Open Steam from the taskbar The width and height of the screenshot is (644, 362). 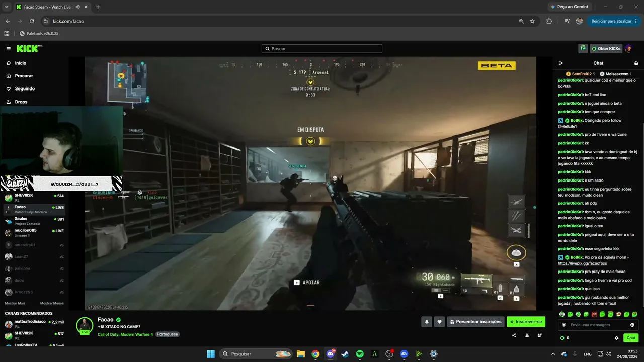tap(345, 354)
